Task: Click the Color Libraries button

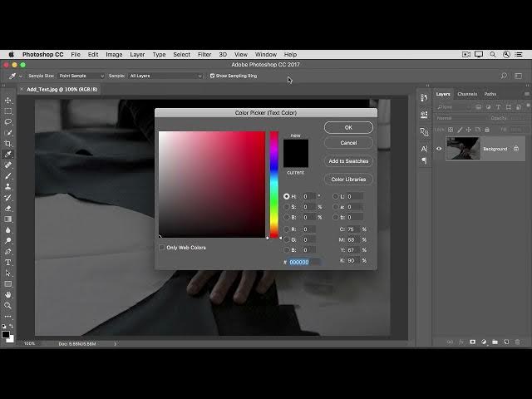Action: [x=348, y=179]
